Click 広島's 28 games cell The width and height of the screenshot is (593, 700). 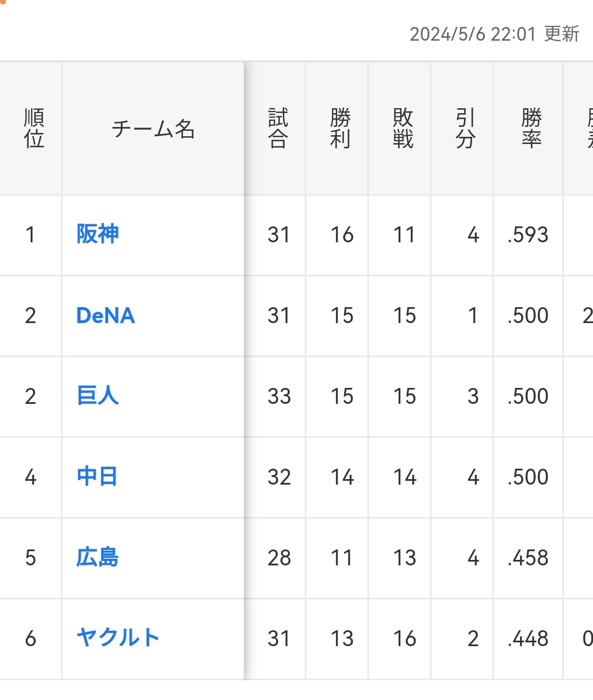click(x=279, y=558)
